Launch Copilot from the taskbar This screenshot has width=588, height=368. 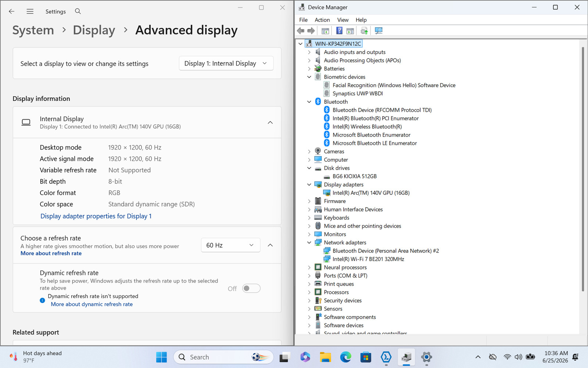tap(305, 357)
